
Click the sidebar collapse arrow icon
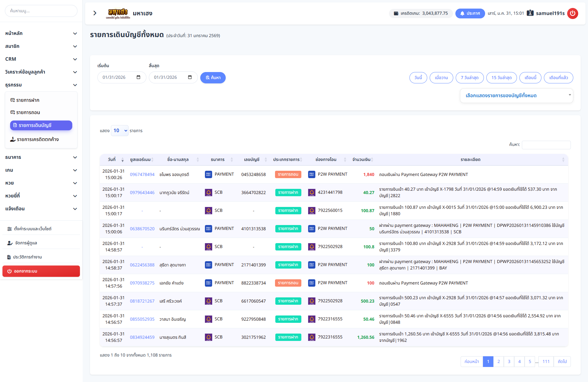tap(95, 13)
